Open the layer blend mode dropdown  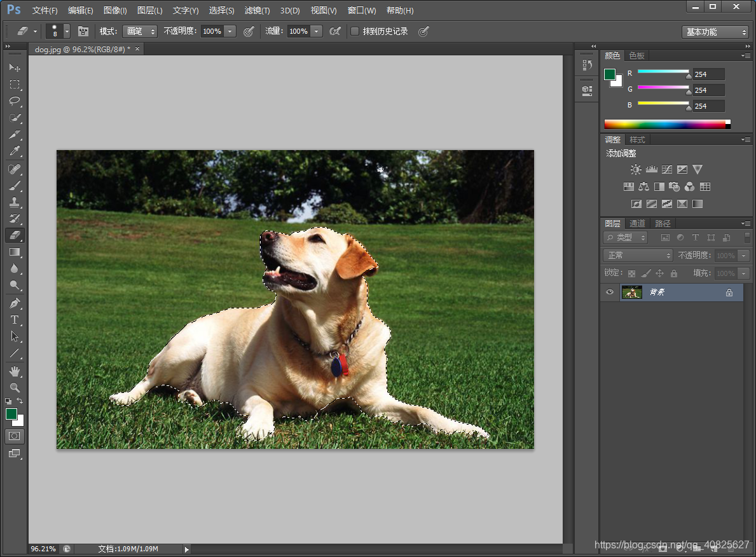[637, 255]
